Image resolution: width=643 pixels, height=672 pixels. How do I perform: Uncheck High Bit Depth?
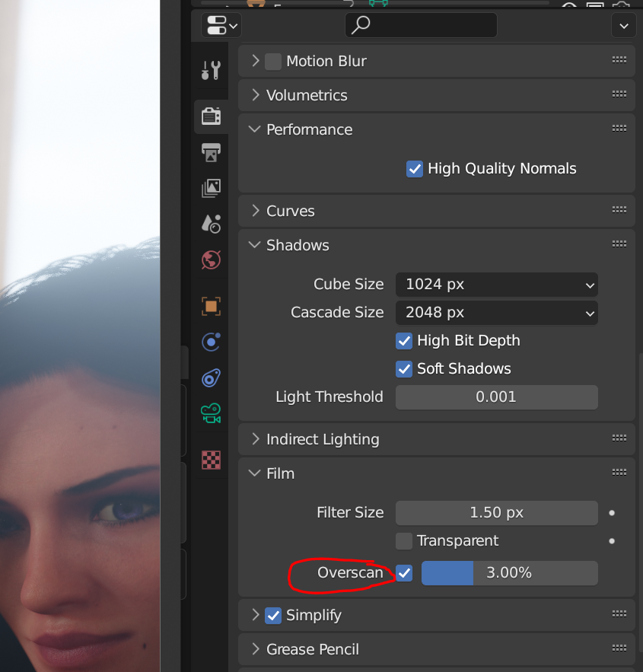tap(404, 341)
